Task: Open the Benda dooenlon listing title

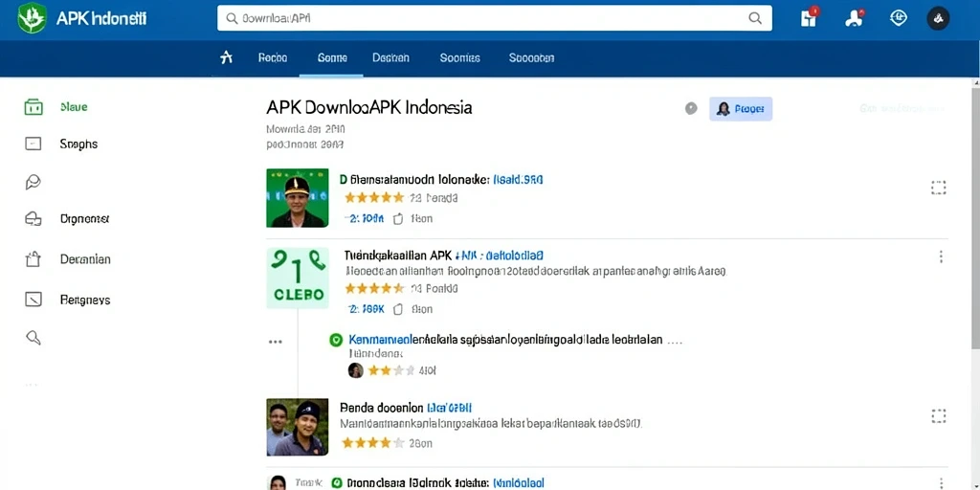Action: [x=405, y=408]
